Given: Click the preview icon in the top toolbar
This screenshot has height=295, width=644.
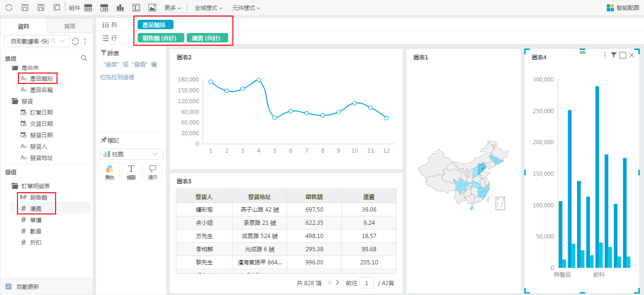Looking at the screenshot, I should (x=57, y=8).
